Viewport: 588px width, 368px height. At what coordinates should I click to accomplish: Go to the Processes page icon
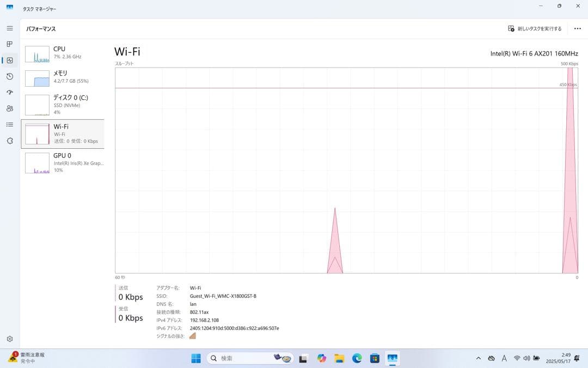pyautogui.click(x=10, y=44)
